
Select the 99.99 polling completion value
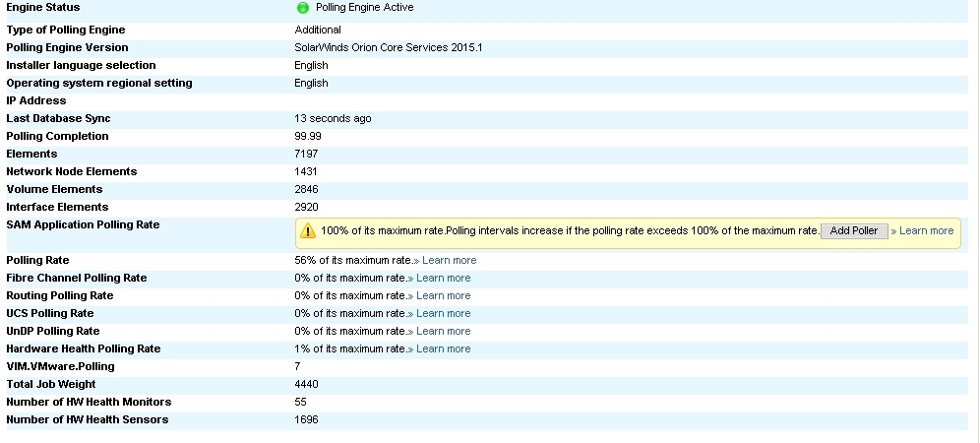(x=308, y=137)
